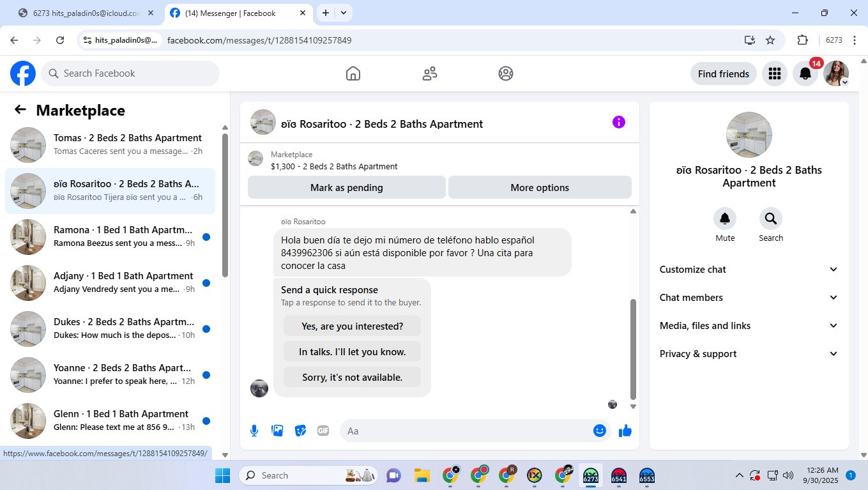Mark the listing as pending

click(x=347, y=187)
